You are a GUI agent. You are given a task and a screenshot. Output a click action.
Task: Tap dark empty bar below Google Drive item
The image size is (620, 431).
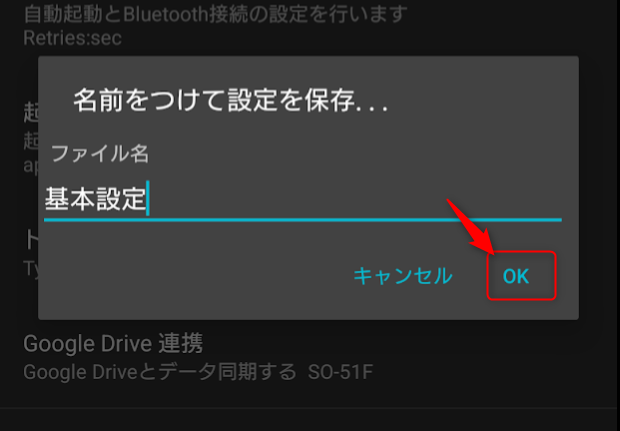[x=310, y=420]
